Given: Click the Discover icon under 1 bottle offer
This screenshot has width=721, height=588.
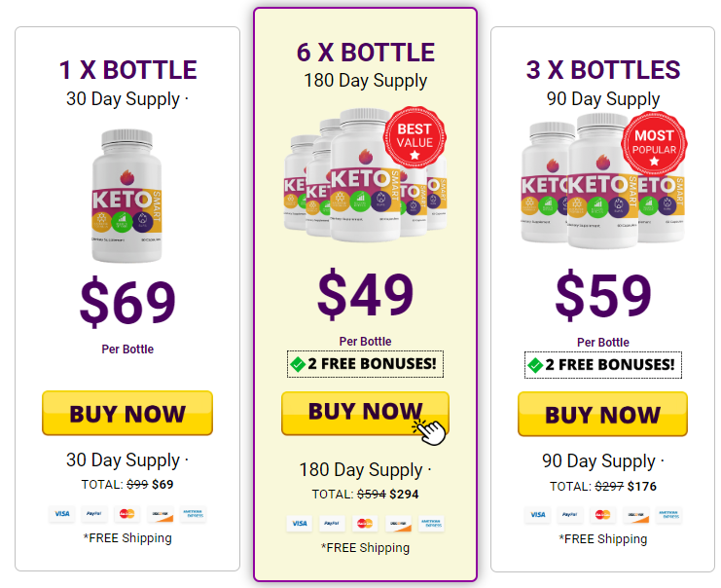Looking at the screenshot, I should (160, 513).
